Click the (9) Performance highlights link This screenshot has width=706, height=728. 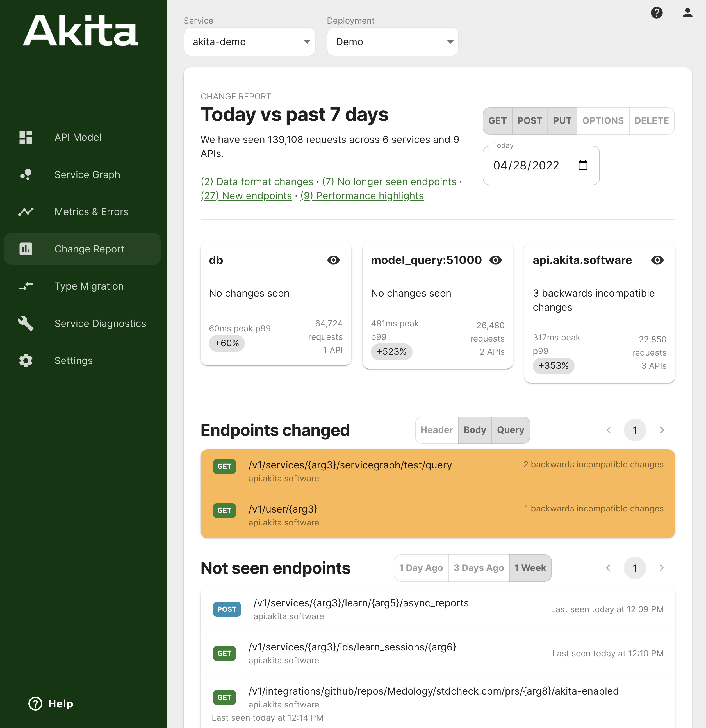[x=362, y=196]
